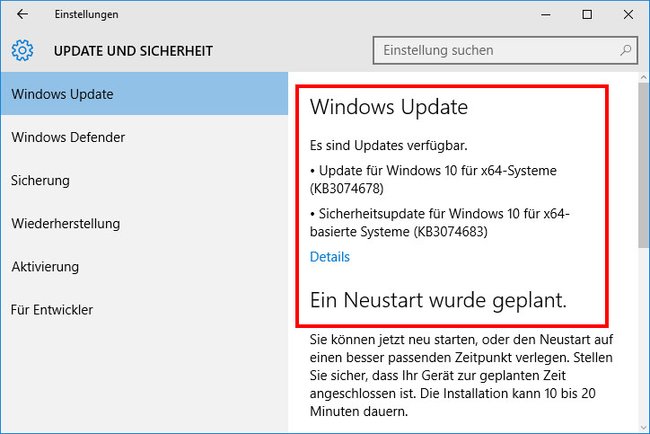Close the Einstellungen window

pos(628,15)
